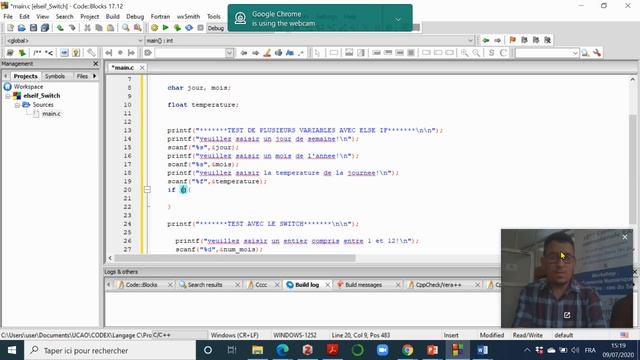The image size is (640, 360).
Task: Collapse the elseif_Switch project tree node
Action: (8, 96)
